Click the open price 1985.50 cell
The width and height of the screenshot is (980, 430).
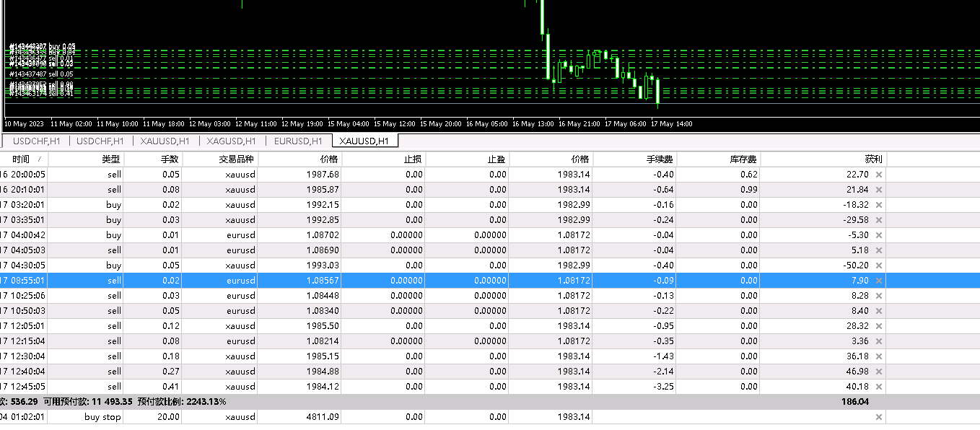323,326
